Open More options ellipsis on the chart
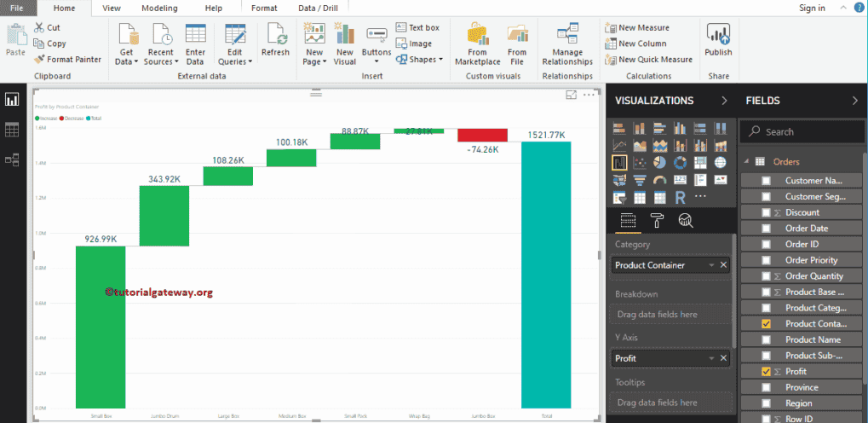 589,95
